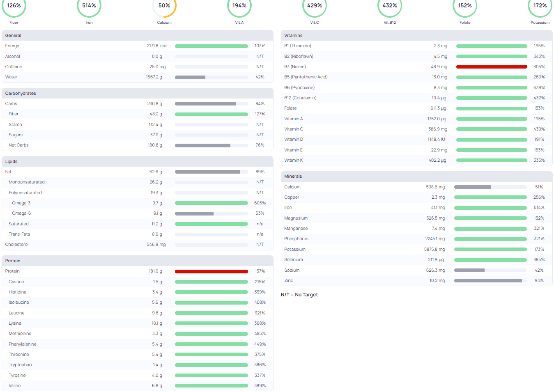Open the B12 (Cobalamin) link
The width and height of the screenshot is (554, 392).
[300, 98]
